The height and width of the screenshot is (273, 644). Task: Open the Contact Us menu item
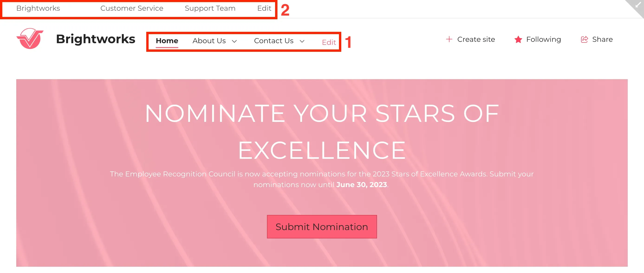[274, 41]
